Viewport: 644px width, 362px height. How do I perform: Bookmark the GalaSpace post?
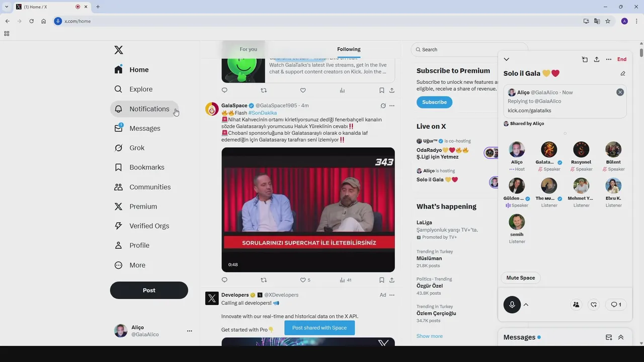382,280
